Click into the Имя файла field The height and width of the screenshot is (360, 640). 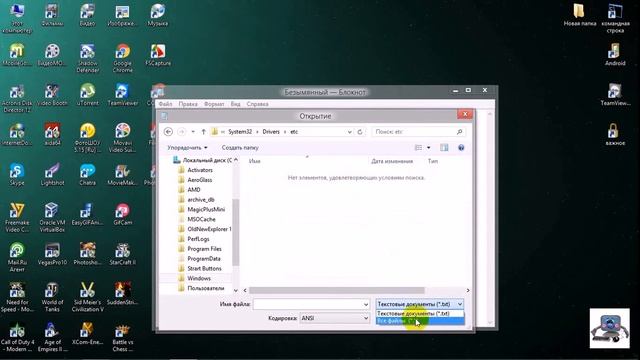[308, 304]
